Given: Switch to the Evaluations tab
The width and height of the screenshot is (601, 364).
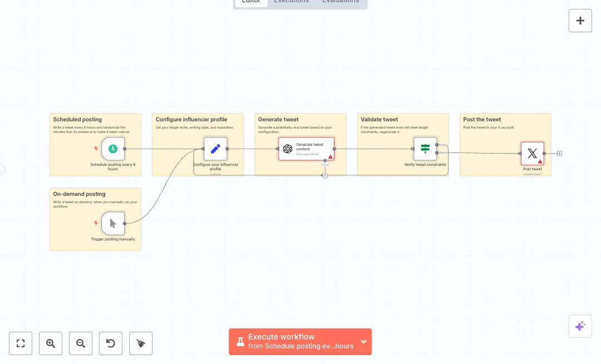Looking at the screenshot, I should click(x=341, y=2).
